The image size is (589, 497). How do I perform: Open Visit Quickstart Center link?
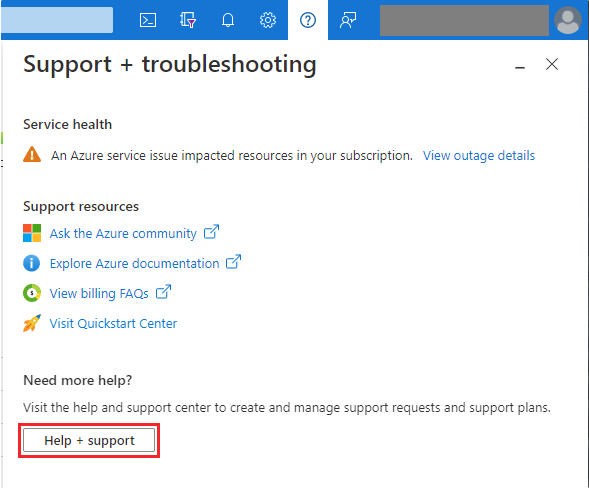tap(113, 323)
